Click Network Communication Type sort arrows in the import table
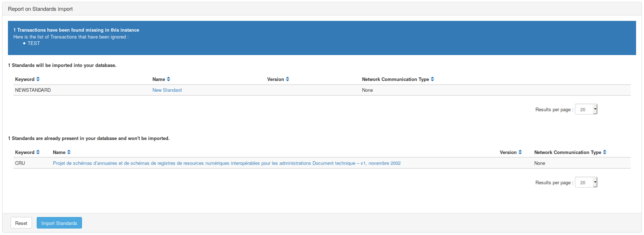 (432, 79)
